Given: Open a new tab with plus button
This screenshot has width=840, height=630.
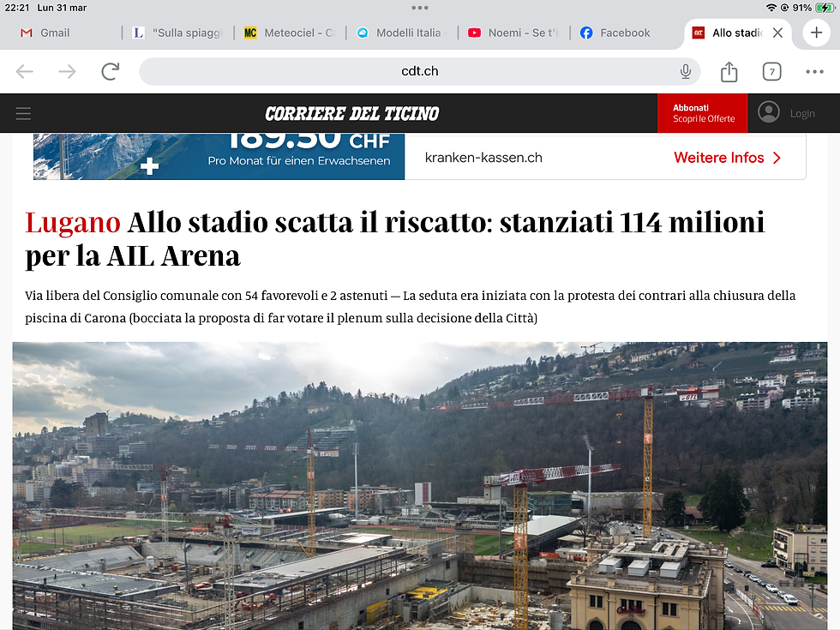Looking at the screenshot, I should click(816, 33).
